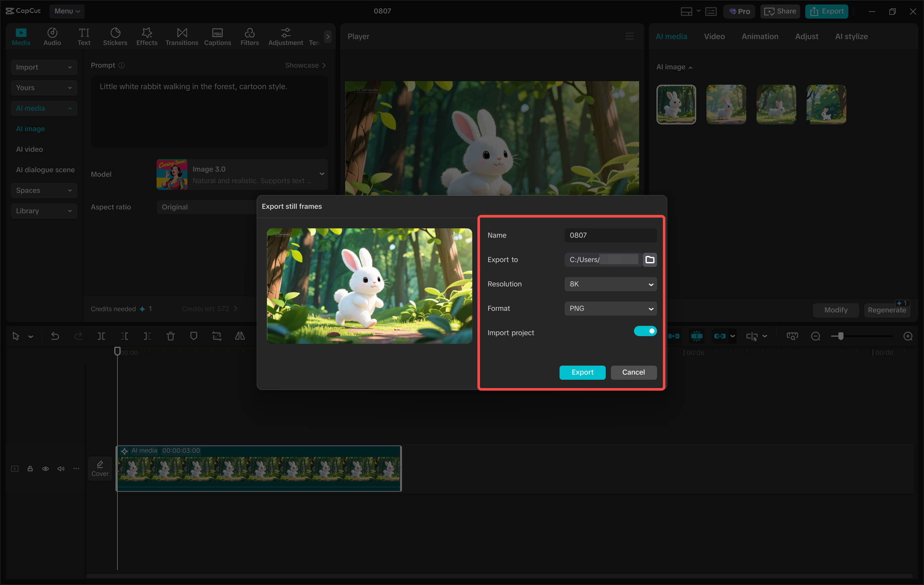Open selection tool mode dropdown arrow
Viewport: 924px width, 585px height.
(x=31, y=336)
